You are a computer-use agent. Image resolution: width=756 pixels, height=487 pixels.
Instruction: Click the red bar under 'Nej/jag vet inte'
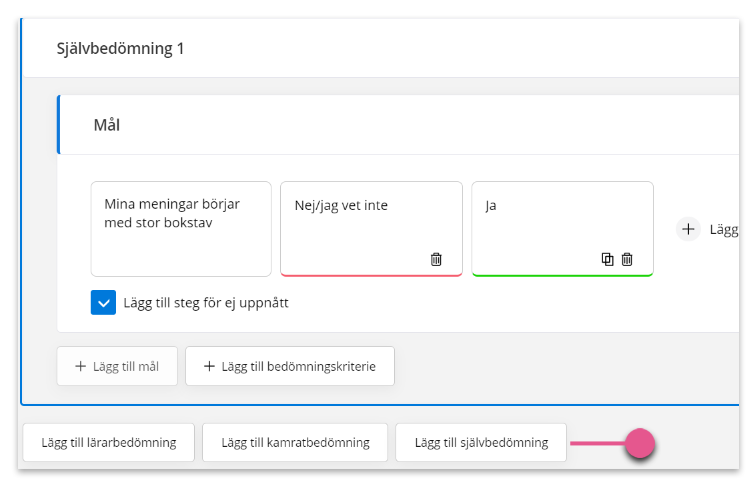point(371,275)
